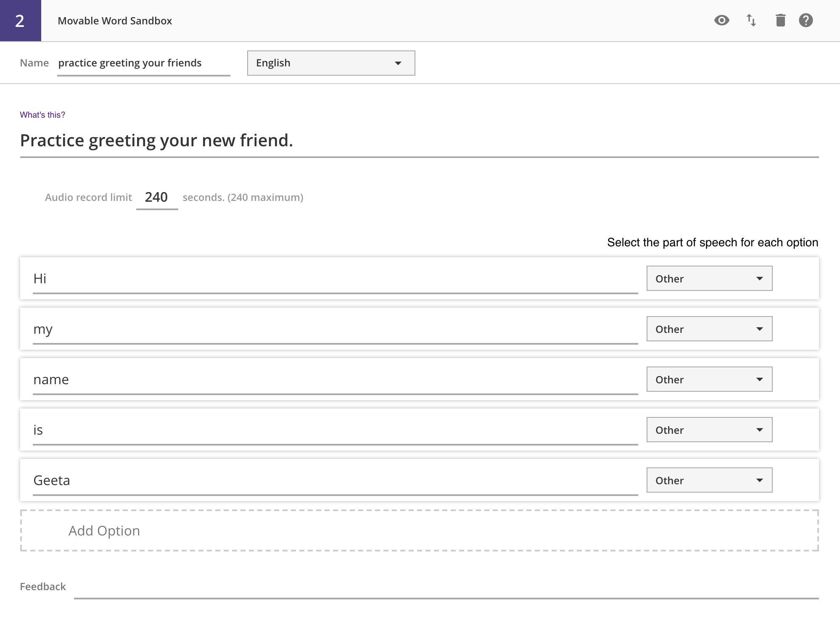Viewport: 840px width, 633px height.
Task: Click the Feedback input line
Action: [x=446, y=588]
